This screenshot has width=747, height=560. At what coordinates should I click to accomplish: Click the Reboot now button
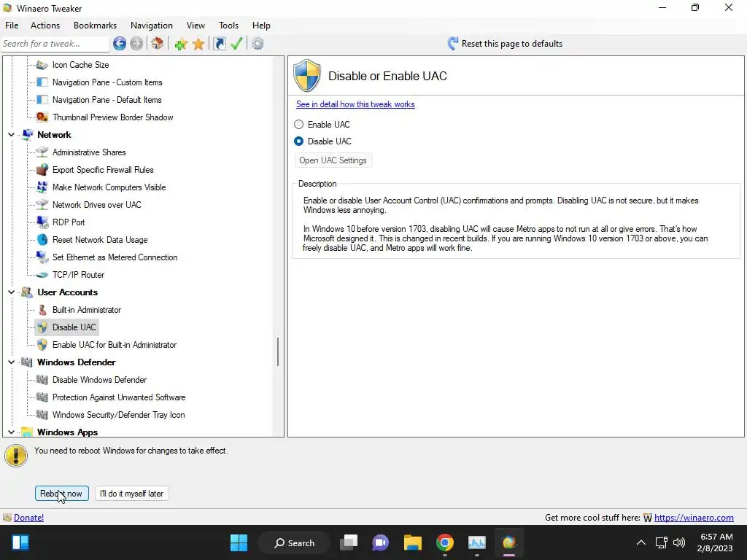coord(61,494)
